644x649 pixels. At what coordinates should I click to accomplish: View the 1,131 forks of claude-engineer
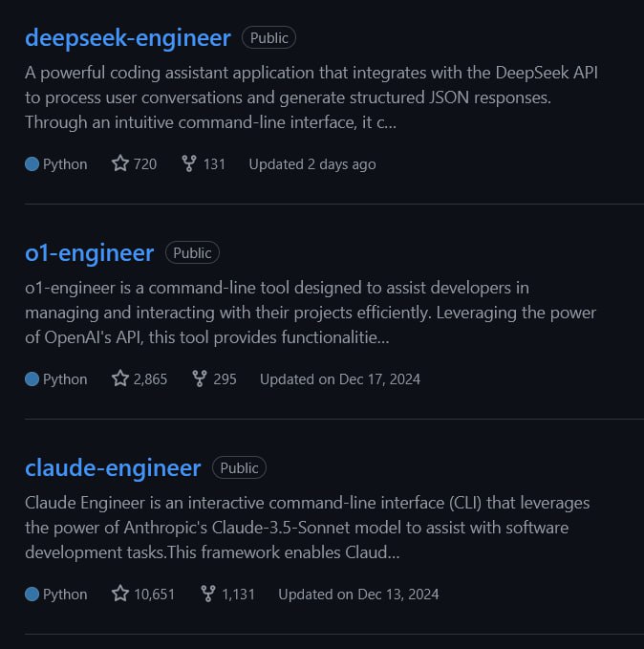(238, 594)
